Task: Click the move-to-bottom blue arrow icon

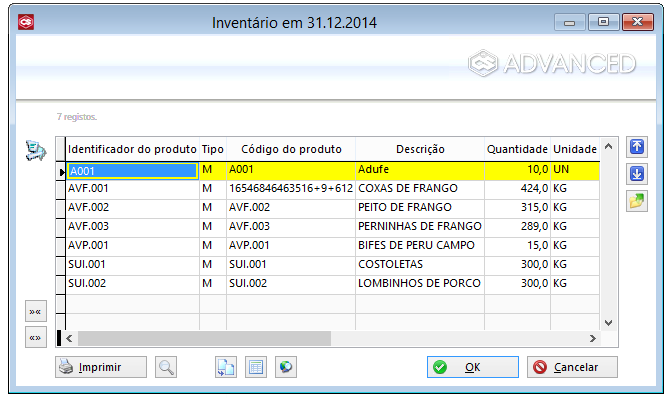Action: point(637,174)
